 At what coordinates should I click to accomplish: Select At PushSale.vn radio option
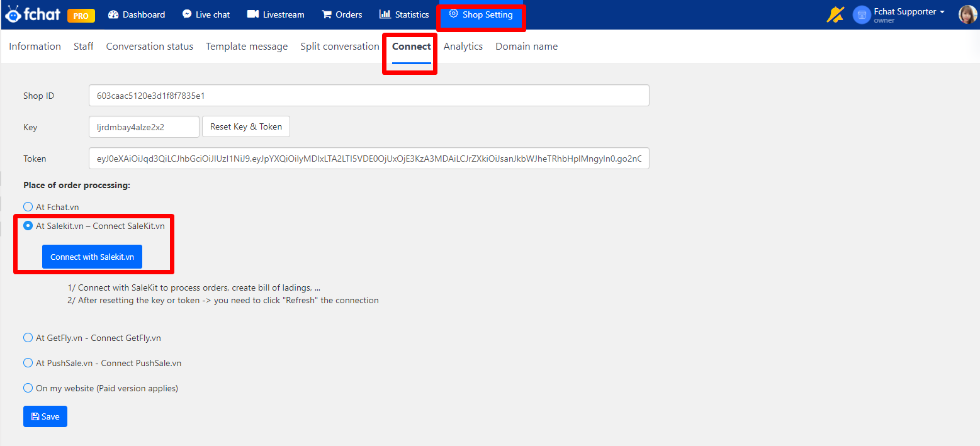28,363
